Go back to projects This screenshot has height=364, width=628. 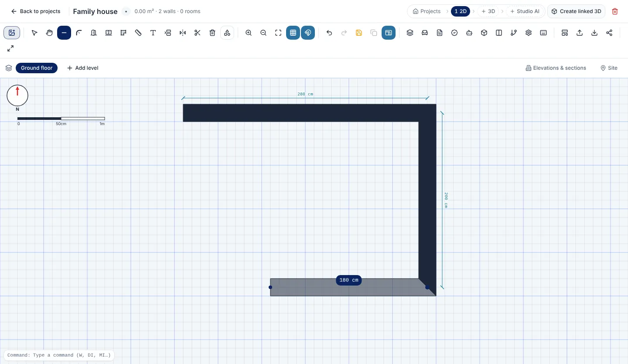(x=35, y=11)
